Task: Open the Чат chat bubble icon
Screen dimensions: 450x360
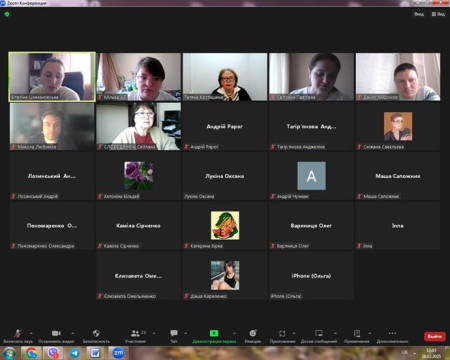Action: (174, 336)
